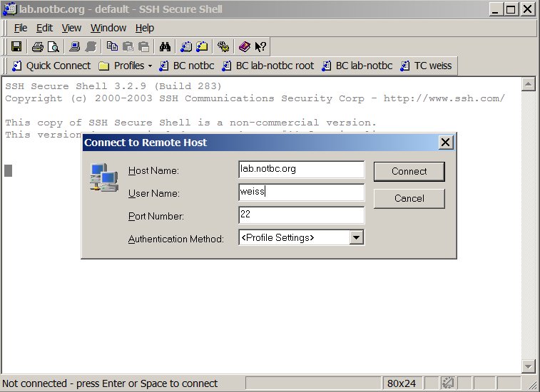Screen dimensions: 540x392
Task: Open Settings with the gears icon
Action: pyautogui.click(x=223, y=47)
